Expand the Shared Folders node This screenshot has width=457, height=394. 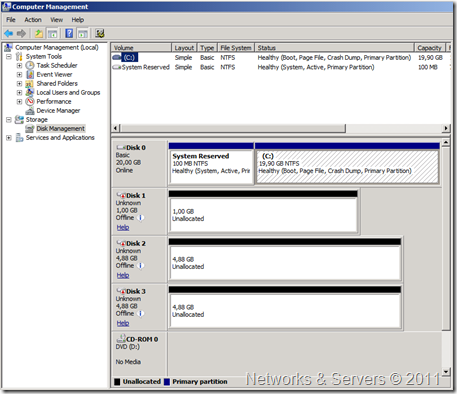coord(19,83)
